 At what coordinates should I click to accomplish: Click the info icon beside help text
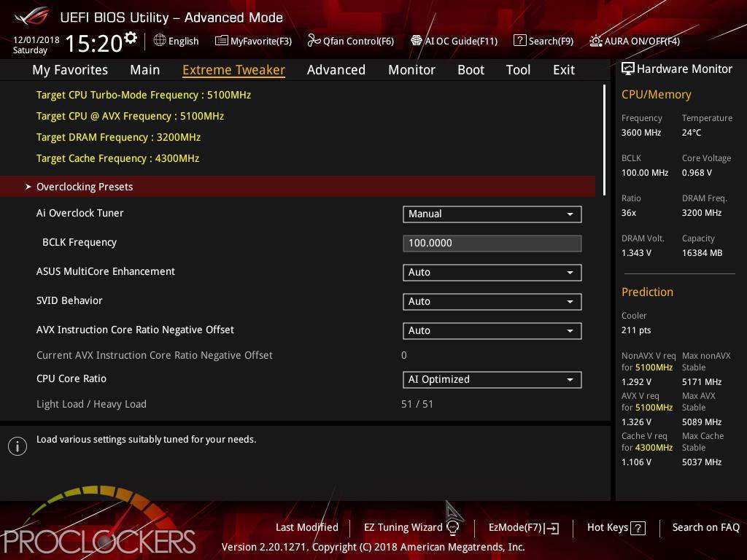pos(18,446)
